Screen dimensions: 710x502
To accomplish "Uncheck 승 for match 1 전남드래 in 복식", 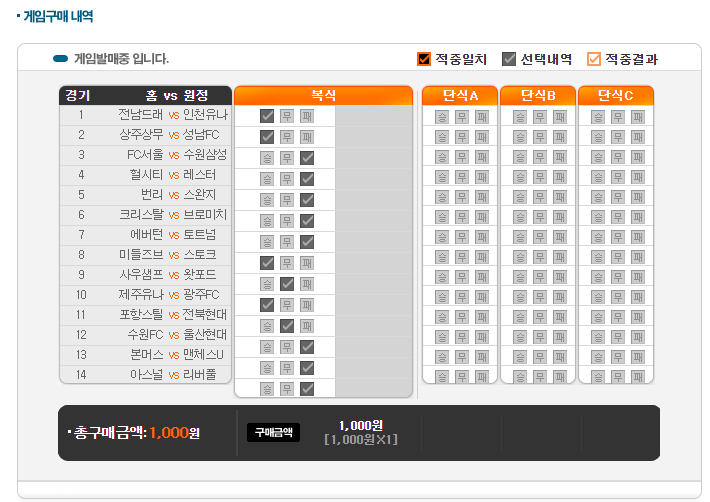I will pyautogui.click(x=267, y=116).
